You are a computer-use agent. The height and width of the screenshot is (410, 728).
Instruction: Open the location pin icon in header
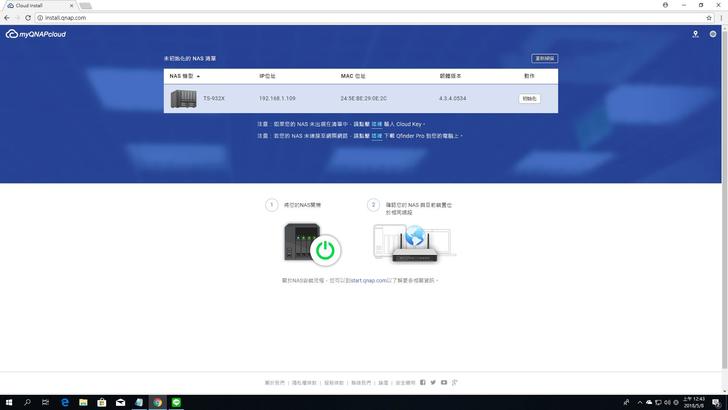point(695,34)
